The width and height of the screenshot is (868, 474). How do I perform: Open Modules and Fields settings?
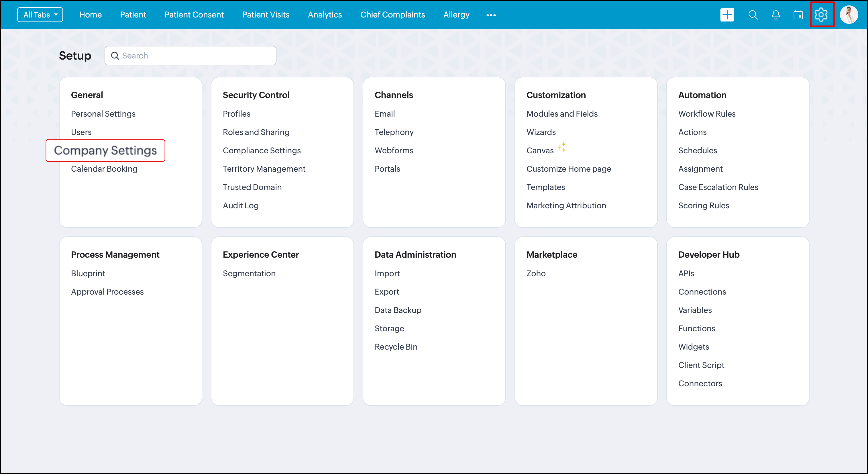point(562,114)
